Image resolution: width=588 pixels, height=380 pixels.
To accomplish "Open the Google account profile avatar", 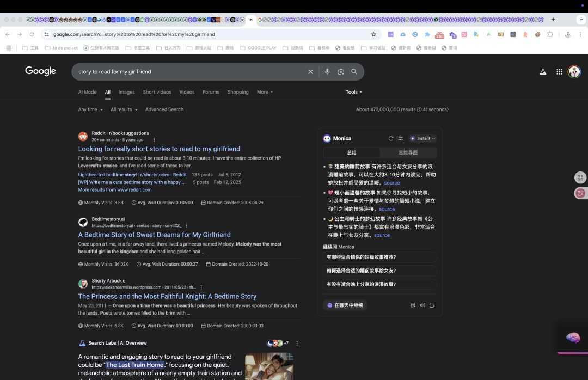I will click(x=574, y=72).
